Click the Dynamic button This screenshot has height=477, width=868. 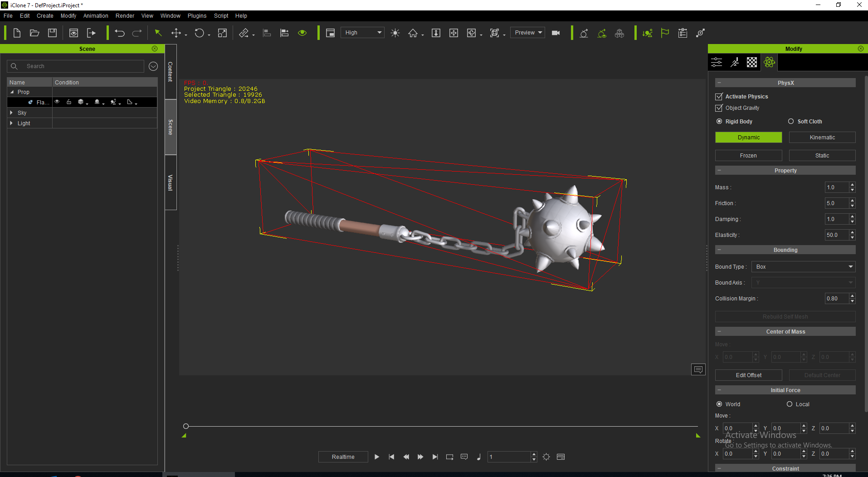point(748,138)
